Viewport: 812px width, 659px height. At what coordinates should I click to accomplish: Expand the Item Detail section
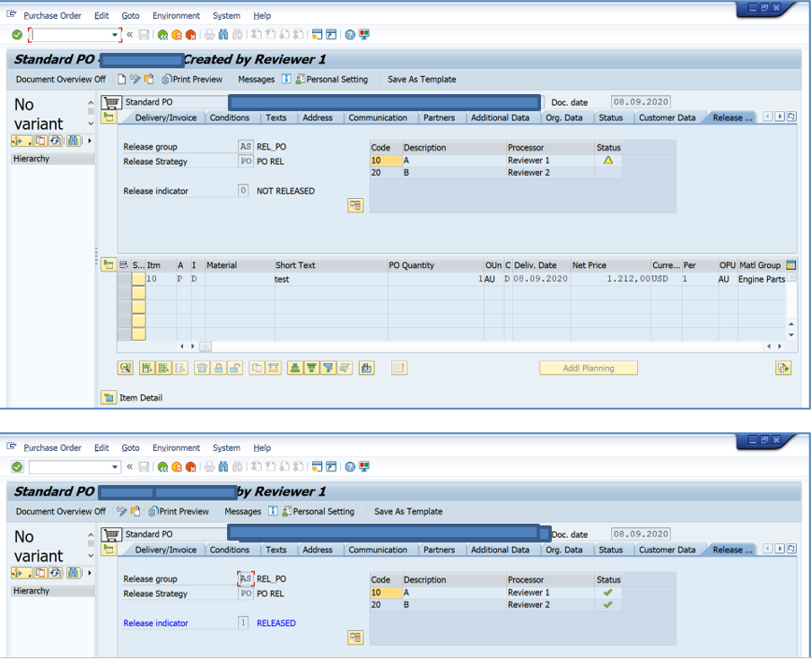[x=109, y=397]
